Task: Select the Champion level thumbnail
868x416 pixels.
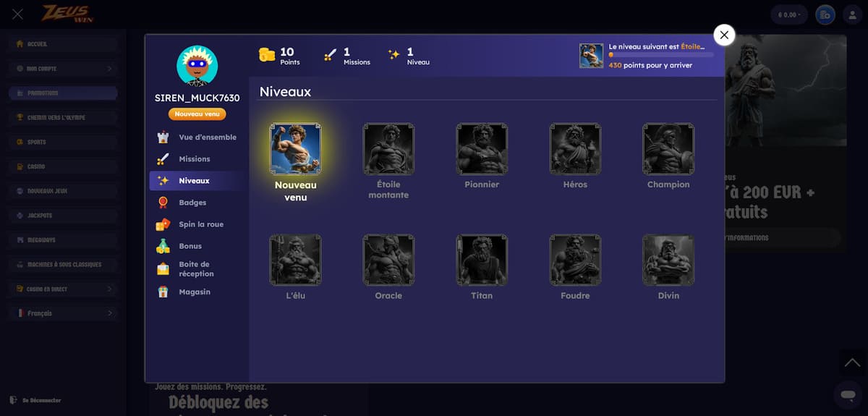Action: pos(668,149)
